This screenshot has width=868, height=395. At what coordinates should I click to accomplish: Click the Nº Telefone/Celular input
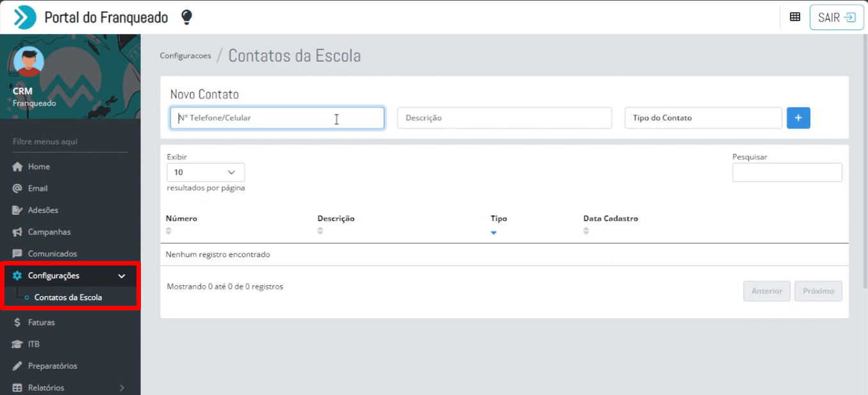coord(277,118)
